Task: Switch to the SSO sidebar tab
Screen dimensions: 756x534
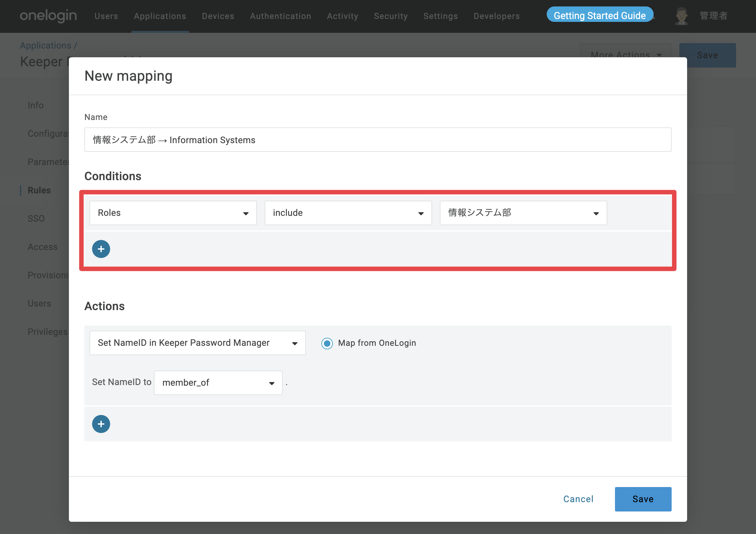Action: tap(36, 218)
